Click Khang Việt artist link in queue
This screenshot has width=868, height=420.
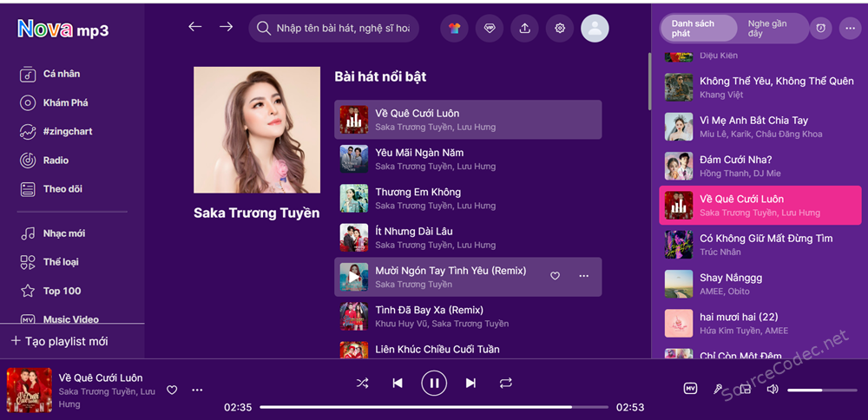(721, 95)
